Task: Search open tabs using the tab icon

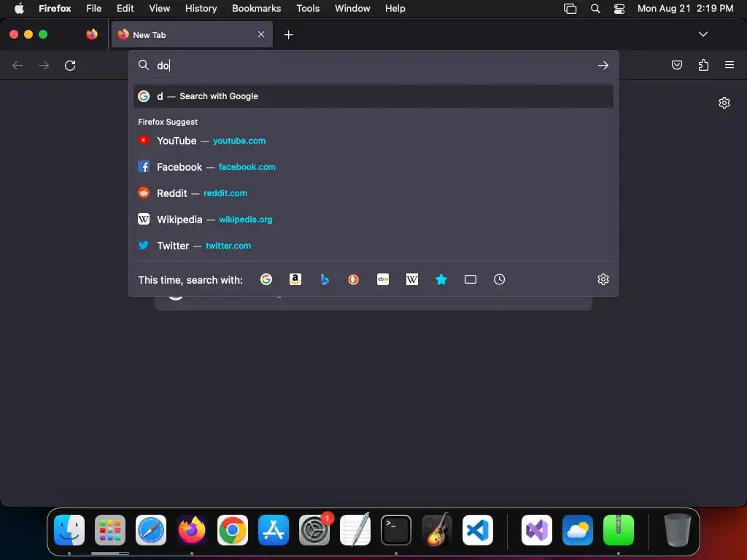Action: (471, 279)
